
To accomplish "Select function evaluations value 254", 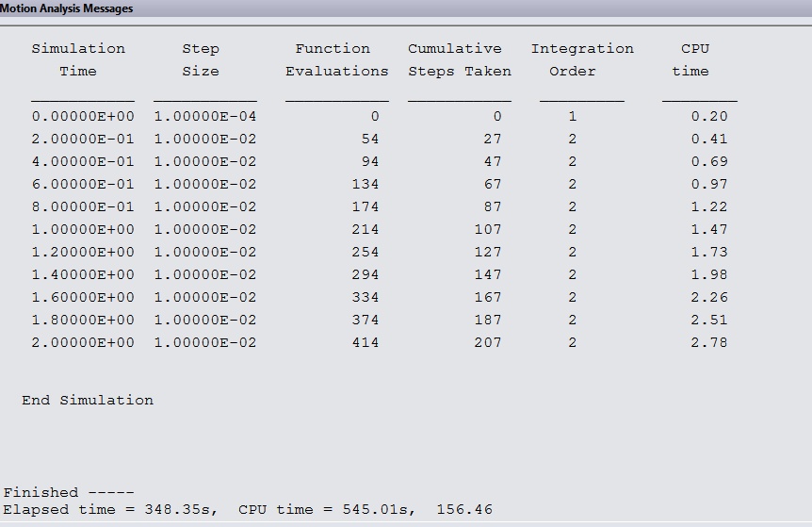I will tap(365, 252).
